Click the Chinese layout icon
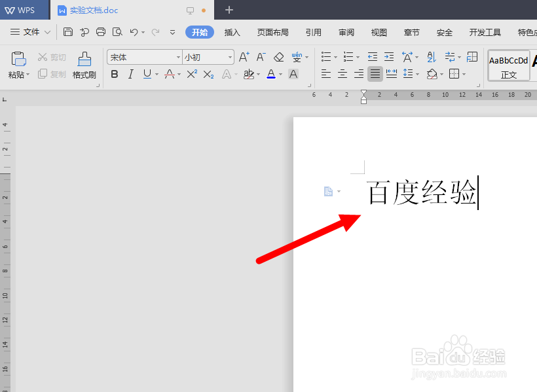 pos(407,57)
